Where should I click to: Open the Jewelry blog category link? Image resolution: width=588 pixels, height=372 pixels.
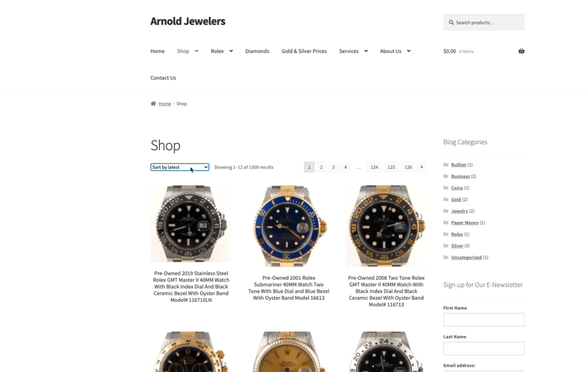tap(459, 211)
